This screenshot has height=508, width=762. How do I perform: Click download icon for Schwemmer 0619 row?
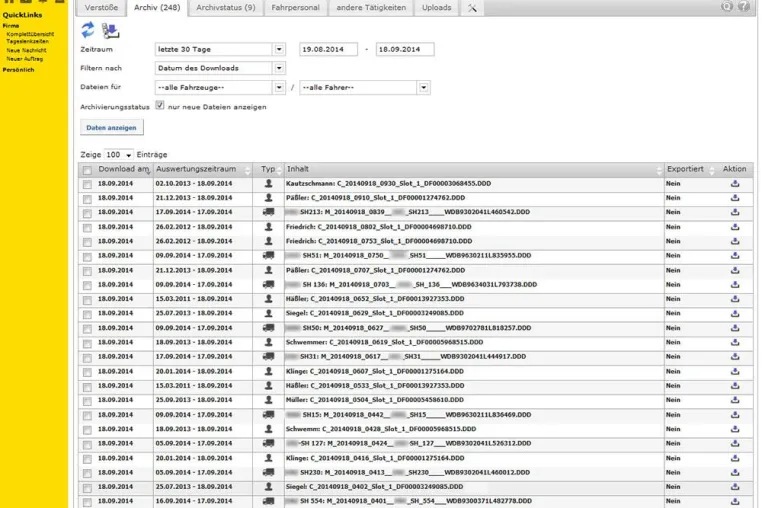click(x=735, y=342)
